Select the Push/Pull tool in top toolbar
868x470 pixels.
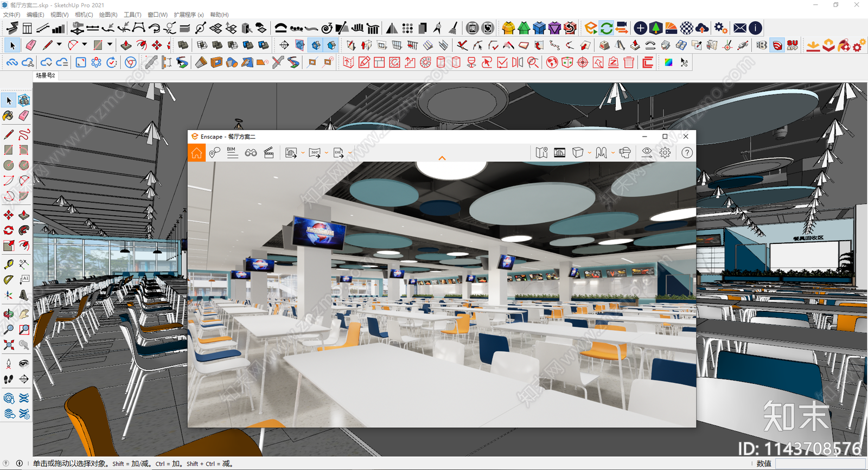(126, 45)
